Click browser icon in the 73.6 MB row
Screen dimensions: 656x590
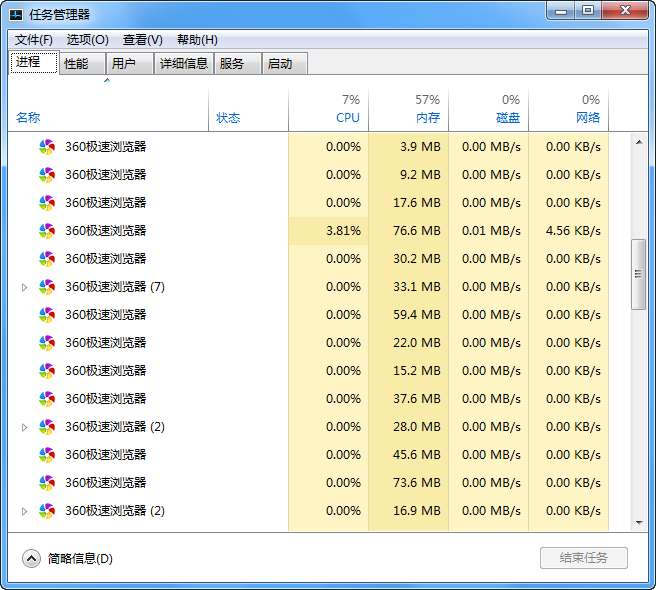(x=47, y=483)
